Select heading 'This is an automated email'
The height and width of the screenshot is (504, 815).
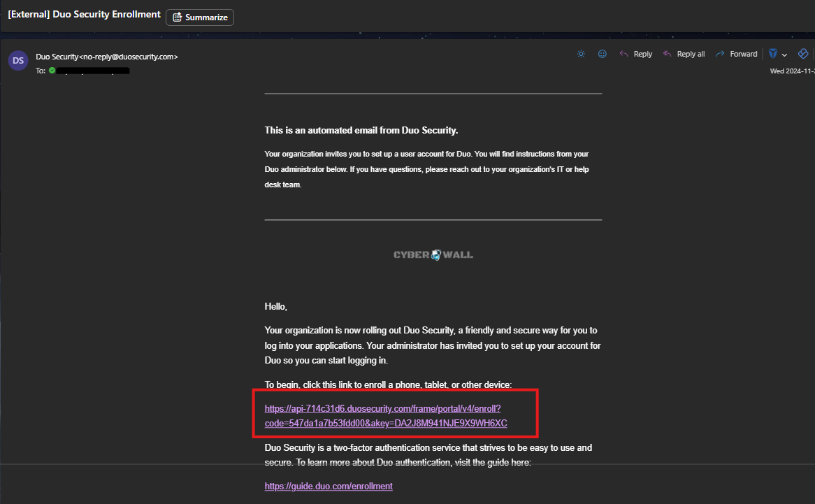point(361,131)
